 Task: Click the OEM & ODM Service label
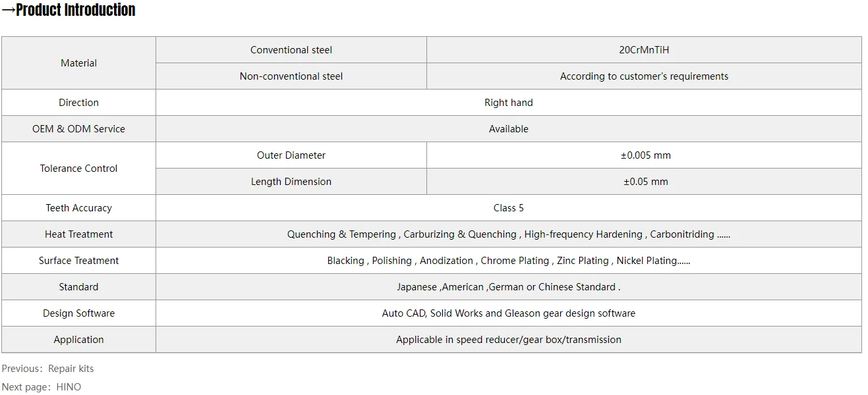(78, 129)
